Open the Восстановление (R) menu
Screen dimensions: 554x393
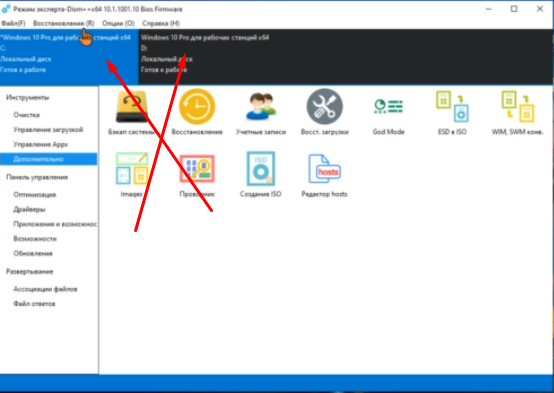[x=64, y=23]
